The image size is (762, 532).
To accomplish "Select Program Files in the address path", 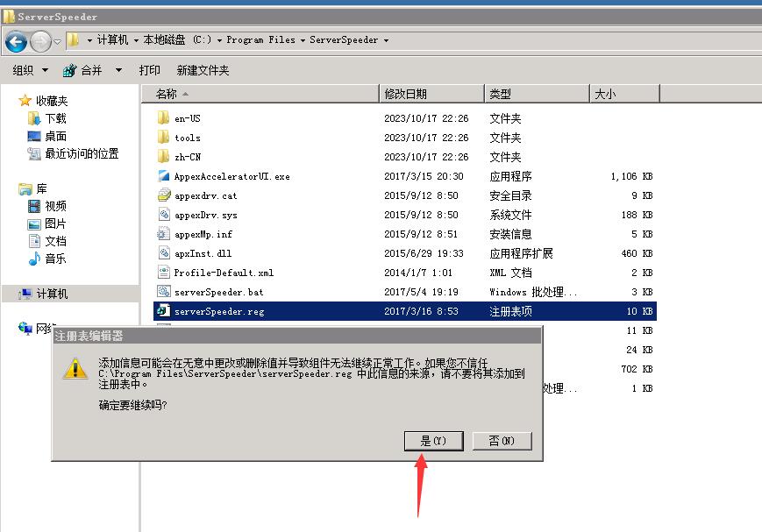I will (261, 39).
